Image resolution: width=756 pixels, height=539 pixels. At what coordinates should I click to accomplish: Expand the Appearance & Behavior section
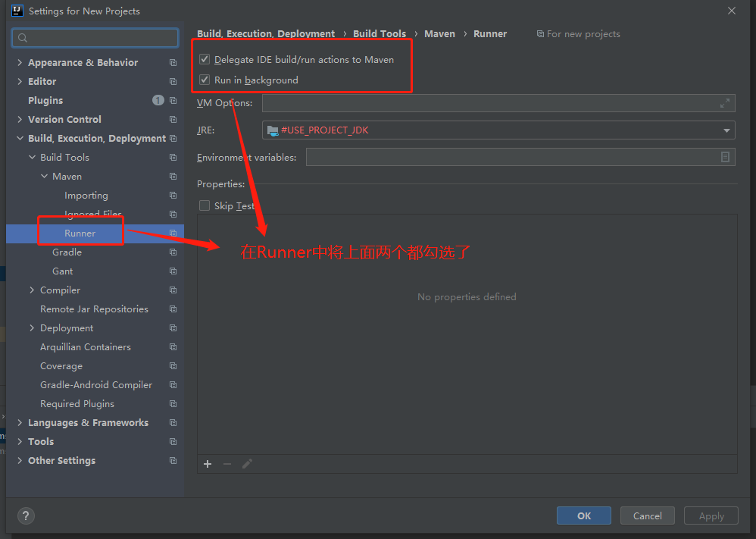pyautogui.click(x=20, y=63)
